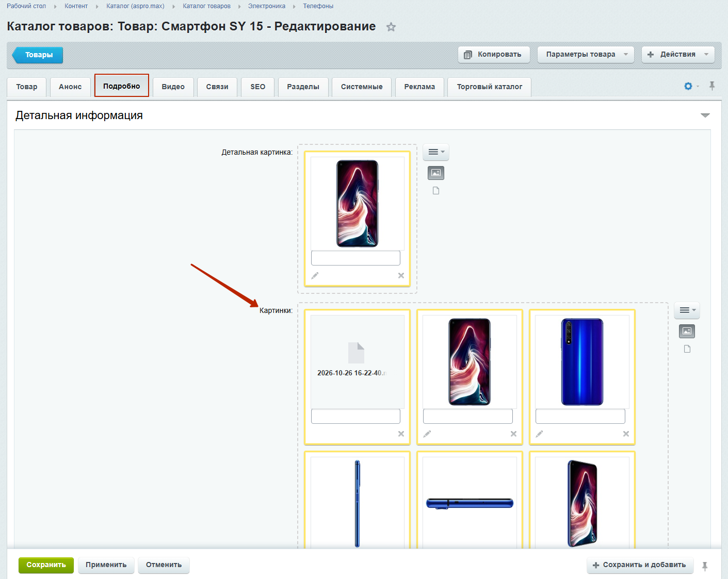Open the Торговый каталог tab
728x579 pixels.
(x=490, y=87)
